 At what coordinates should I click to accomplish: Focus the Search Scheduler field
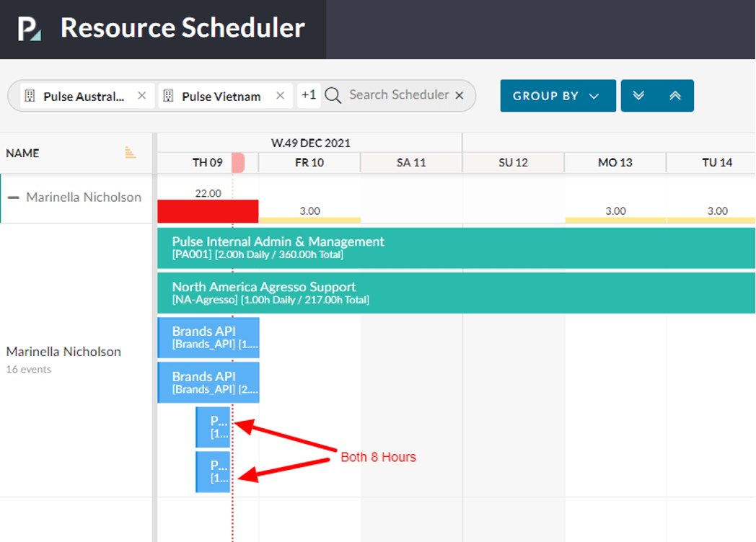(399, 95)
